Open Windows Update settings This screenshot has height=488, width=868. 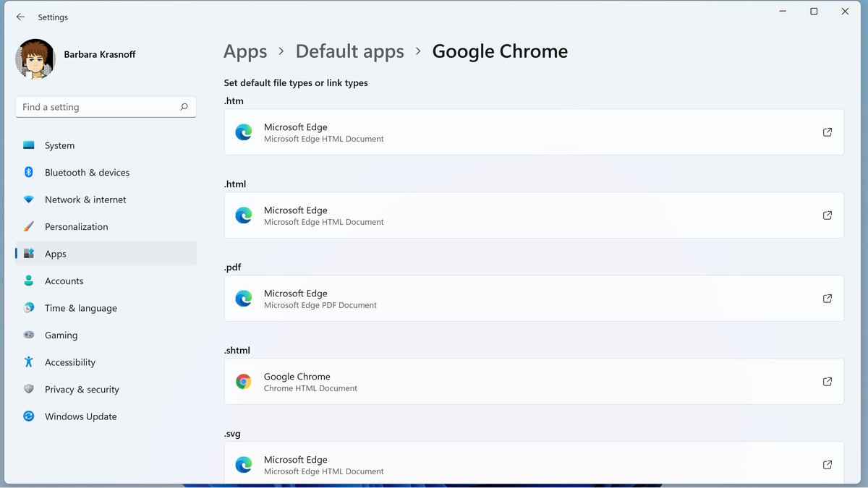(29, 416)
